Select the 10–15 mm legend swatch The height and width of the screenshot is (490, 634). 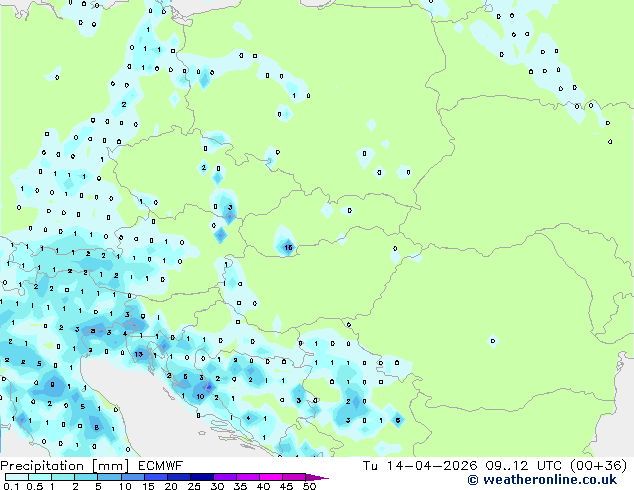tap(132, 477)
